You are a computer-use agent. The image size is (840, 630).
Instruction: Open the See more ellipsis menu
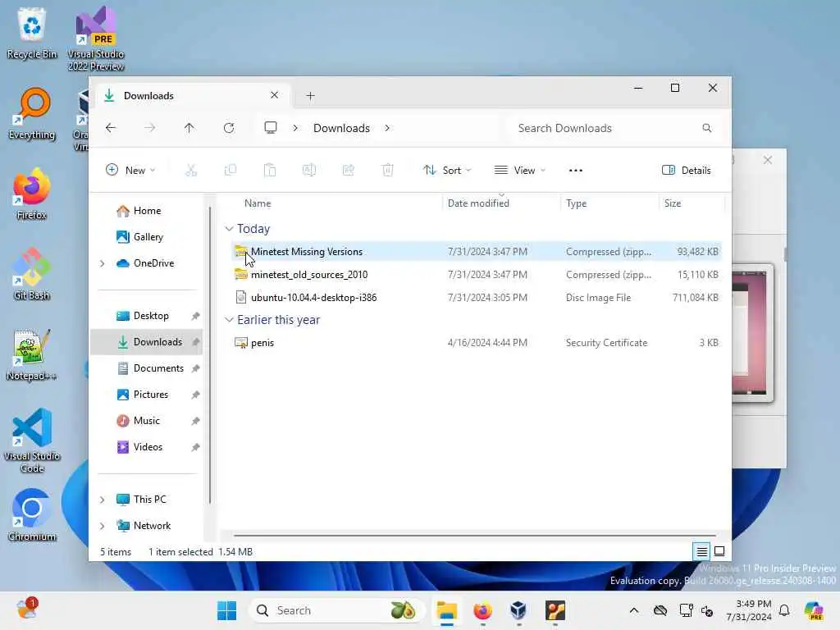pyautogui.click(x=575, y=171)
